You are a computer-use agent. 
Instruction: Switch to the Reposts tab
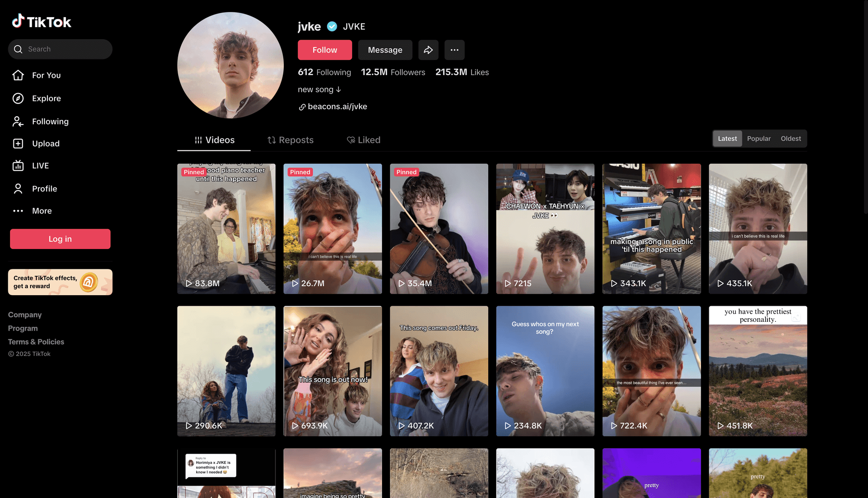click(290, 140)
